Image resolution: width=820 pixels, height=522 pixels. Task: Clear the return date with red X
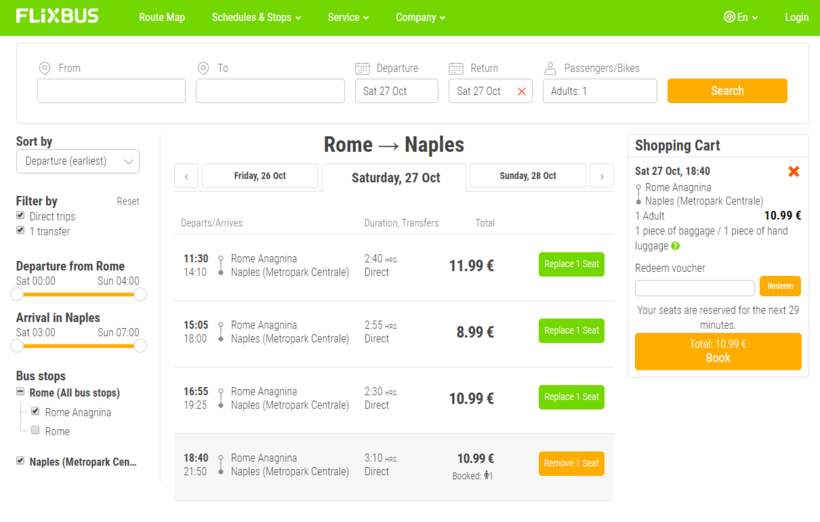click(x=521, y=91)
